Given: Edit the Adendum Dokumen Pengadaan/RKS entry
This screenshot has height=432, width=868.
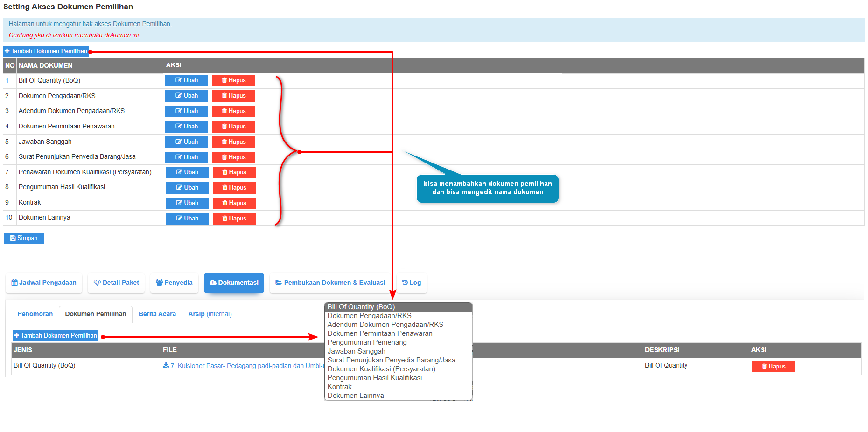Looking at the screenshot, I should (x=187, y=111).
